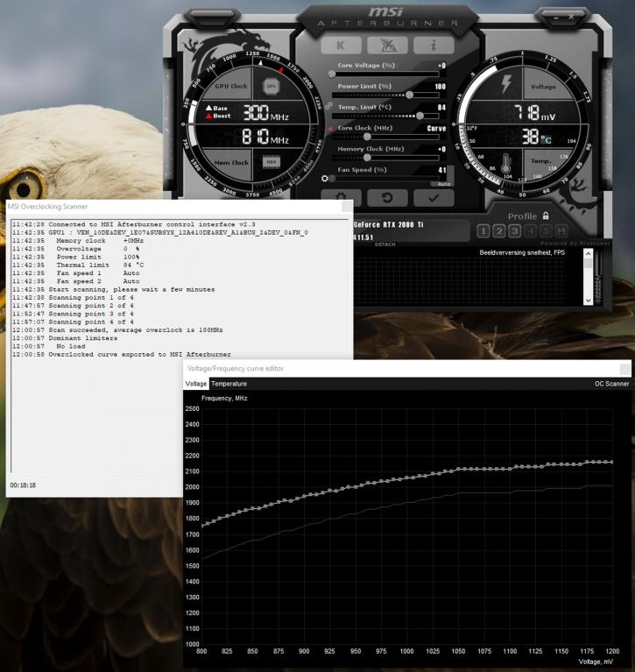
Task: Toggle the fan speed Auto button
Action: tap(444, 184)
